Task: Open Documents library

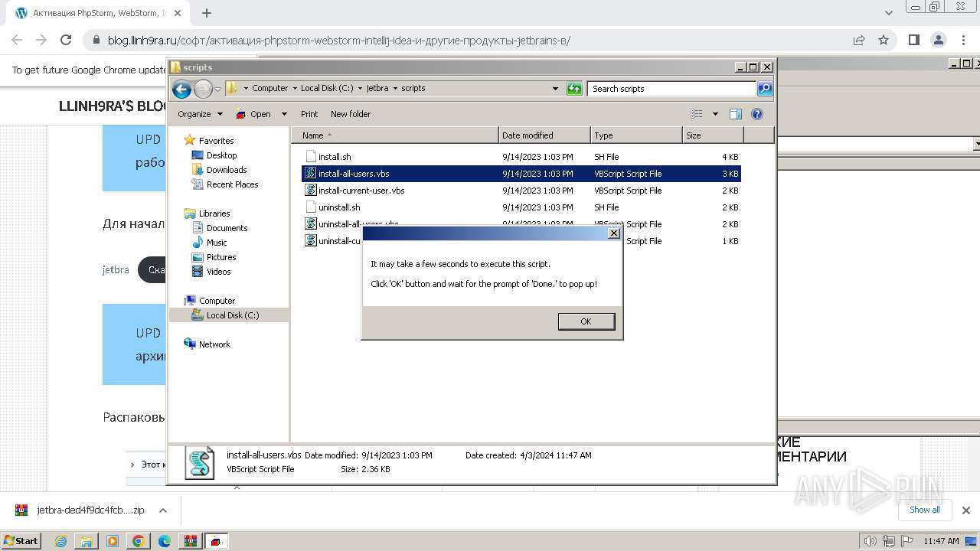Action: pyautogui.click(x=227, y=228)
